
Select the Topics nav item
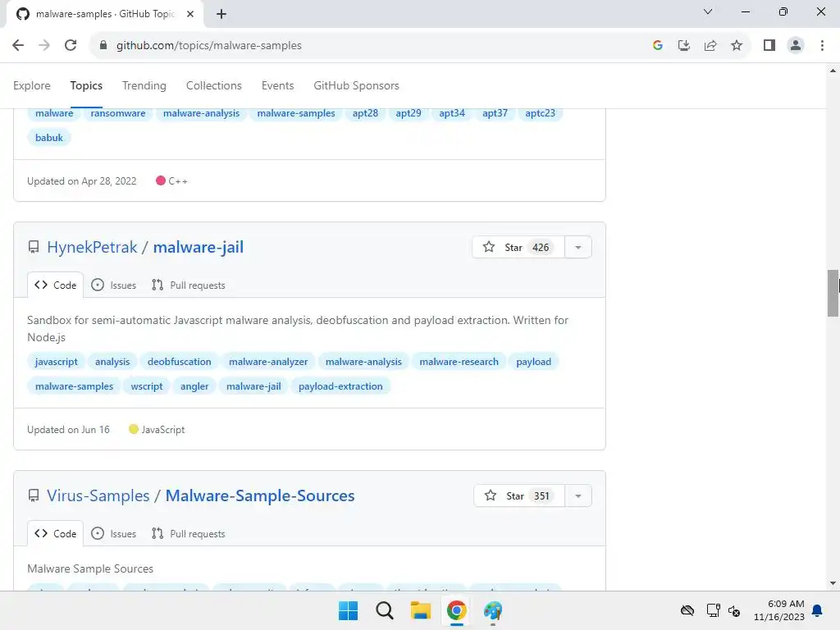point(86,85)
